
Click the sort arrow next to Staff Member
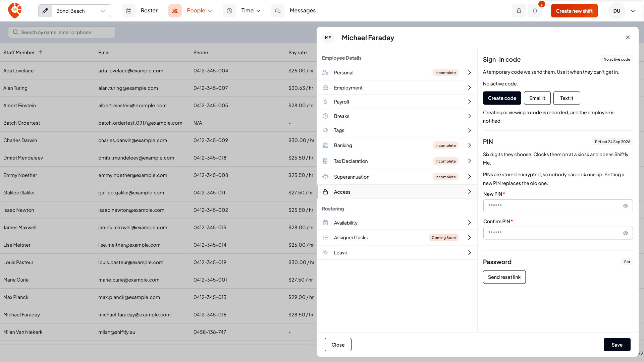click(40, 52)
